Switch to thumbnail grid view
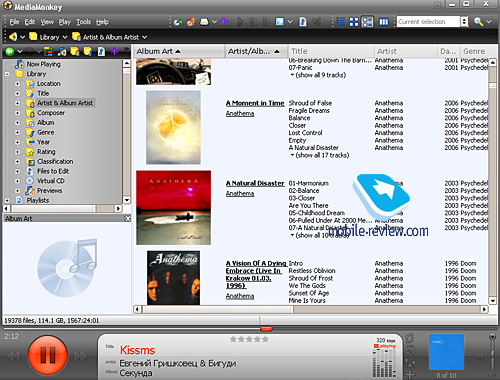The height and width of the screenshot is (380, 500). point(354,22)
